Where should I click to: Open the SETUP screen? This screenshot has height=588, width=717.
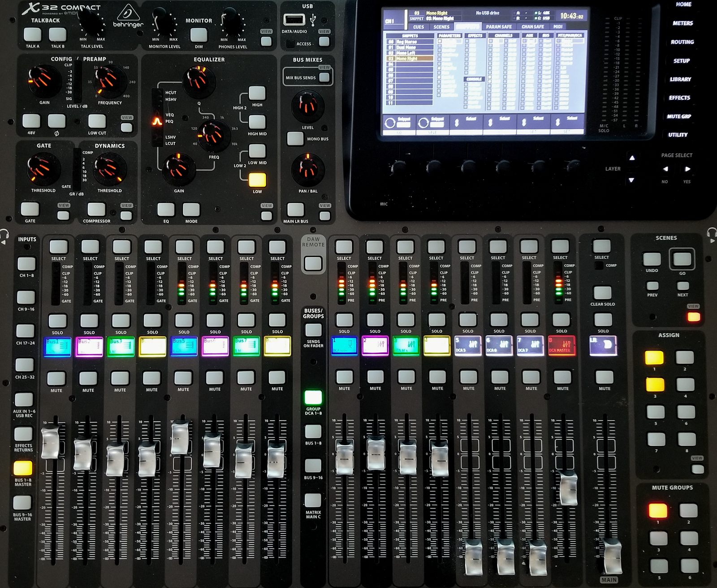tap(682, 61)
